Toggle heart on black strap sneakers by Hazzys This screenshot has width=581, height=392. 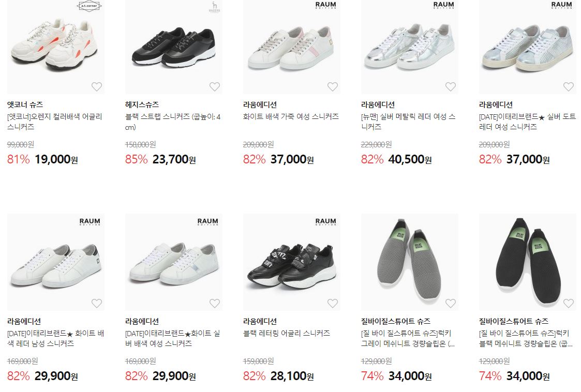pos(215,86)
